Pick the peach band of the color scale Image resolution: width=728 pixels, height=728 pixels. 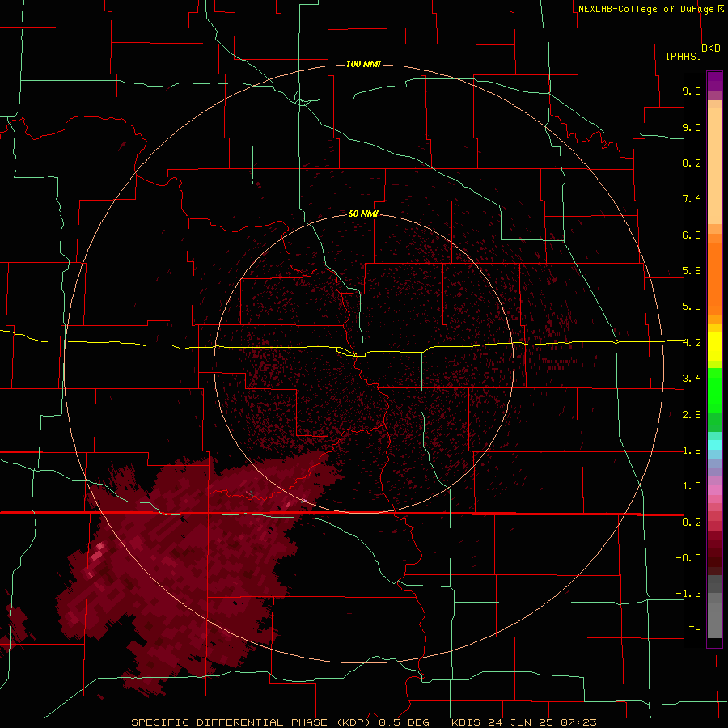(x=714, y=163)
